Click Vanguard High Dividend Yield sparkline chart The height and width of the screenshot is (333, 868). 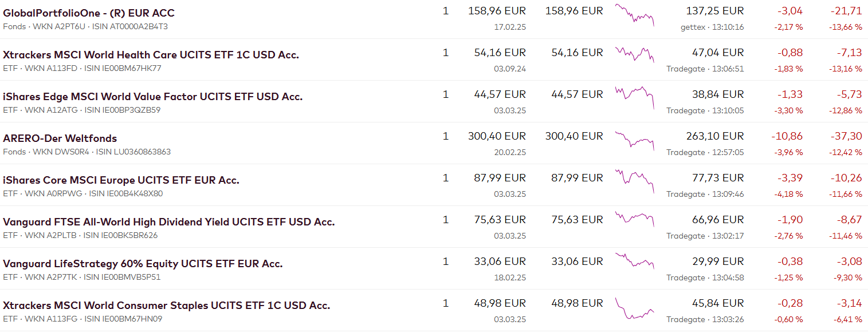634,219
